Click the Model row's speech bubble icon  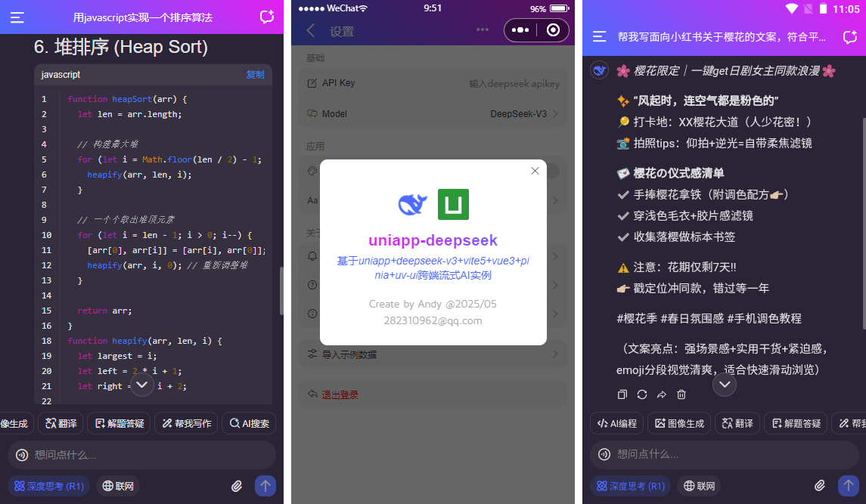click(x=312, y=113)
